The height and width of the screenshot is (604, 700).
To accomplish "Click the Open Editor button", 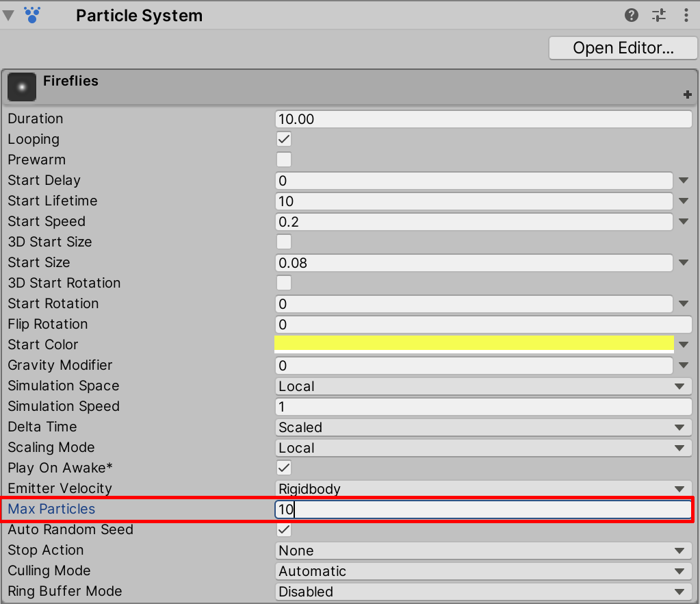I will pos(623,48).
